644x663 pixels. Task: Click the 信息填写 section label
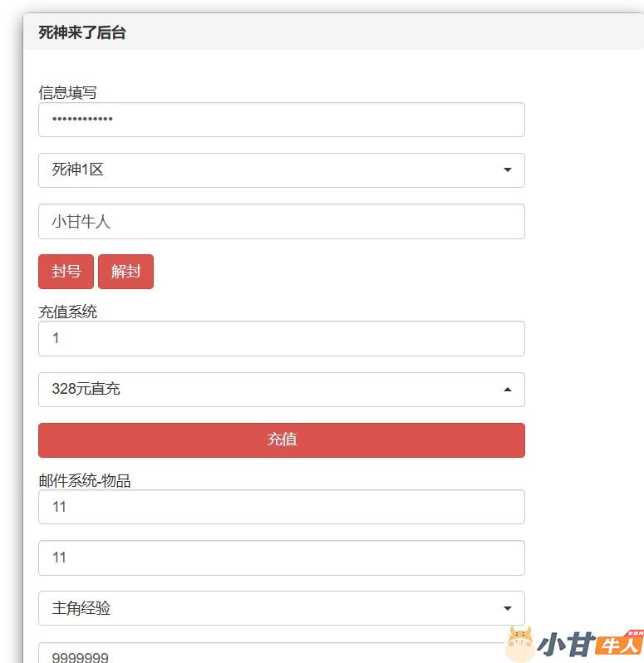67,92
